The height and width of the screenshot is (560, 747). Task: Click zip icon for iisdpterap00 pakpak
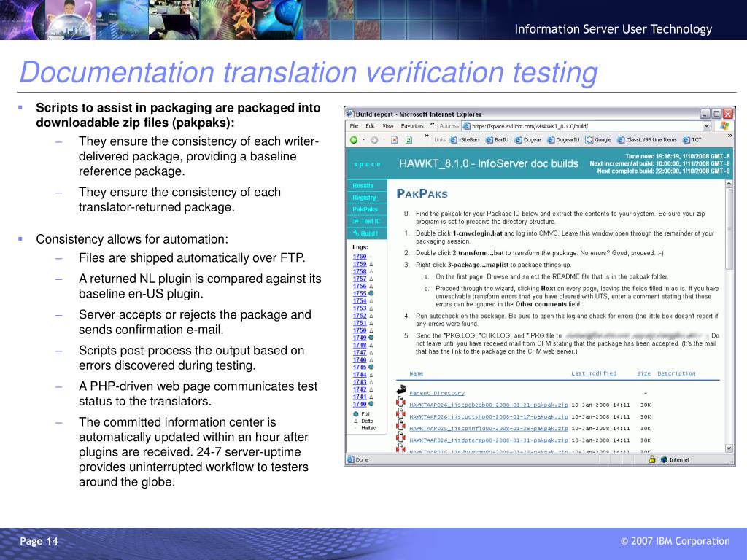tap(400, 437)
